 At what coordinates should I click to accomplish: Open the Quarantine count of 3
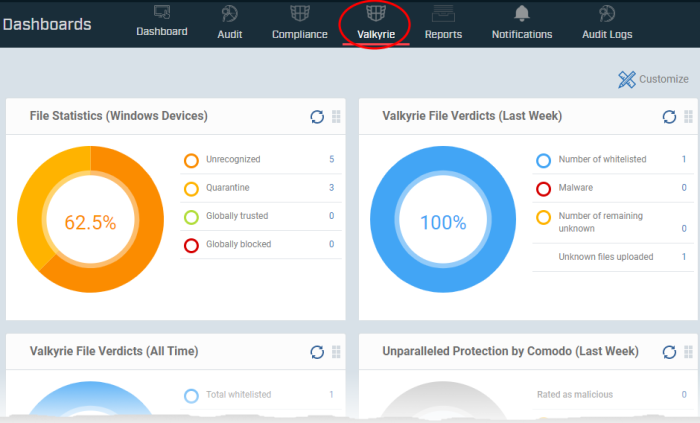(332, 187)
